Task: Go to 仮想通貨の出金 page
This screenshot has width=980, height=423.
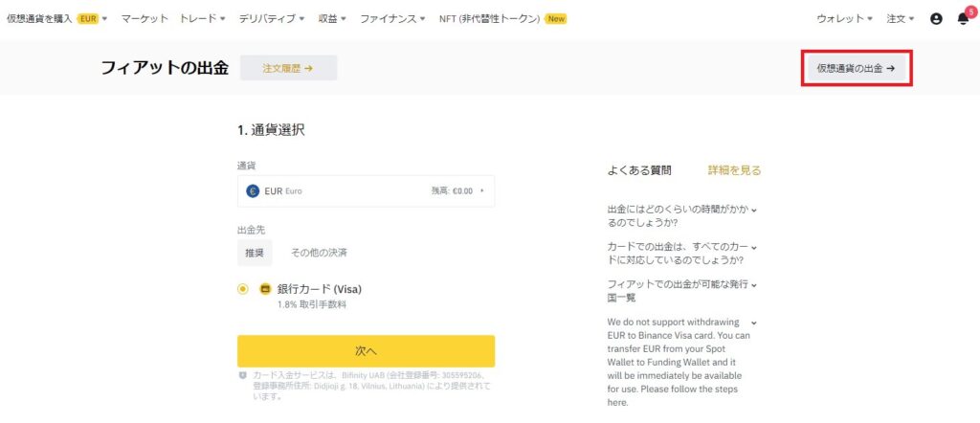Action: tap(857, 69)
